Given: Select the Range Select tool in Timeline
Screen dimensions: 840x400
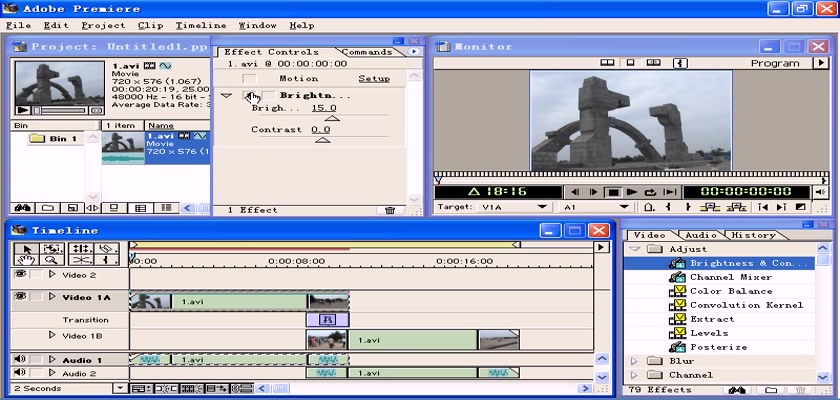Looking at the screenshot, I should tap(54, 248).
